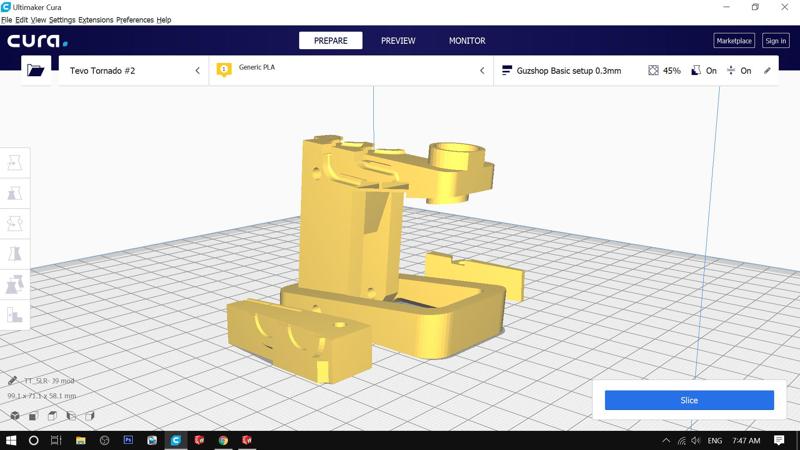Screen dimensions: 800x450
Task: Open the Marketplace
Action: click(x=734, y=41)
